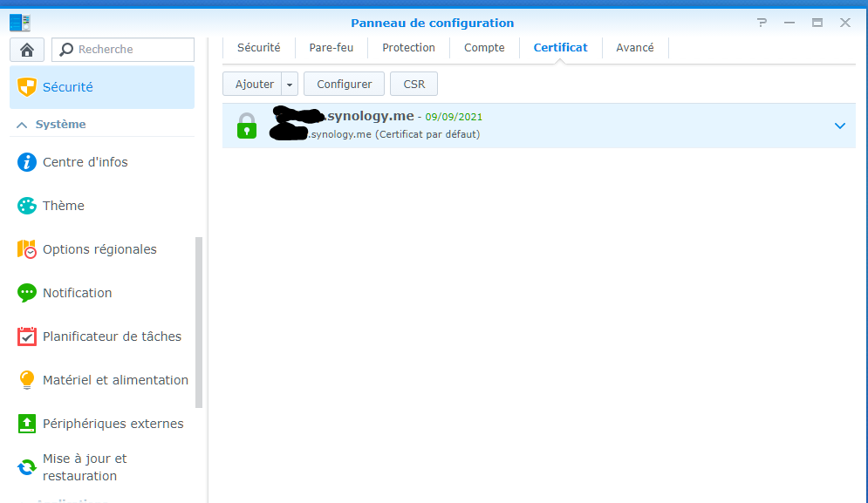Minimize the Panneau de configuration window

tap(789, 23)
